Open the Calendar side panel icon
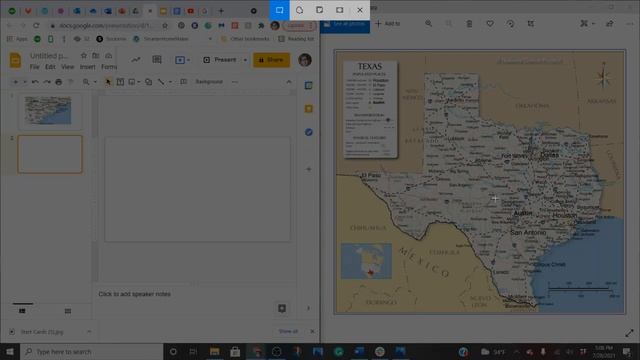 pos(309,85)
